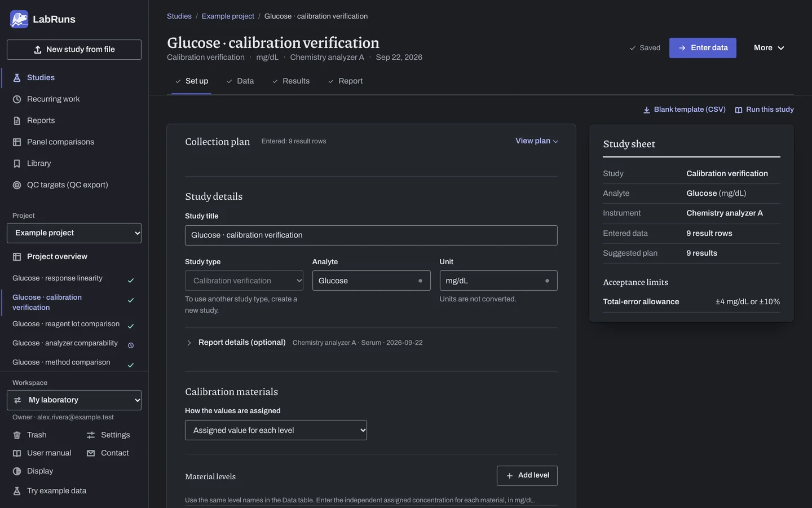This screenshot has width=812, height=508.
Task: Click the Analyte Glucose field
Action: tap(371, 281)
